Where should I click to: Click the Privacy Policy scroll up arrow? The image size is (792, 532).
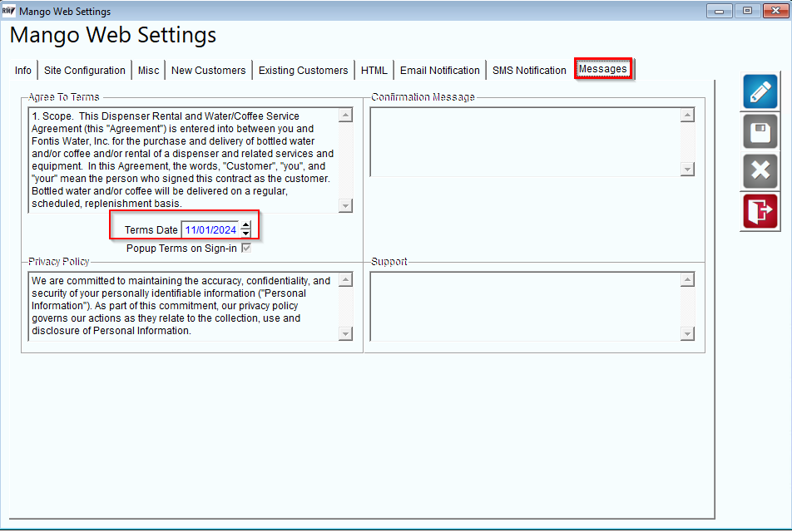[x=345, y=279]
